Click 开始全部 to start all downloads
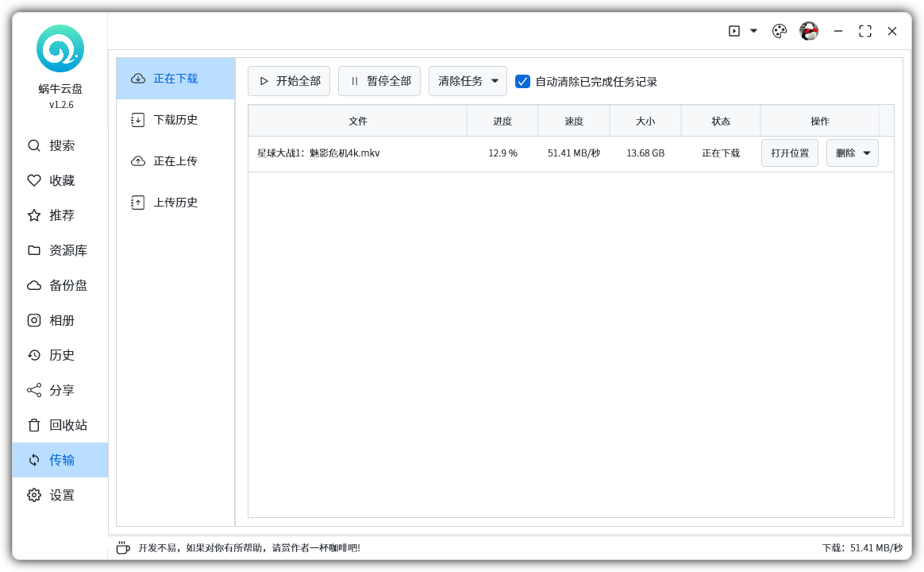 (x=289, y=80)
